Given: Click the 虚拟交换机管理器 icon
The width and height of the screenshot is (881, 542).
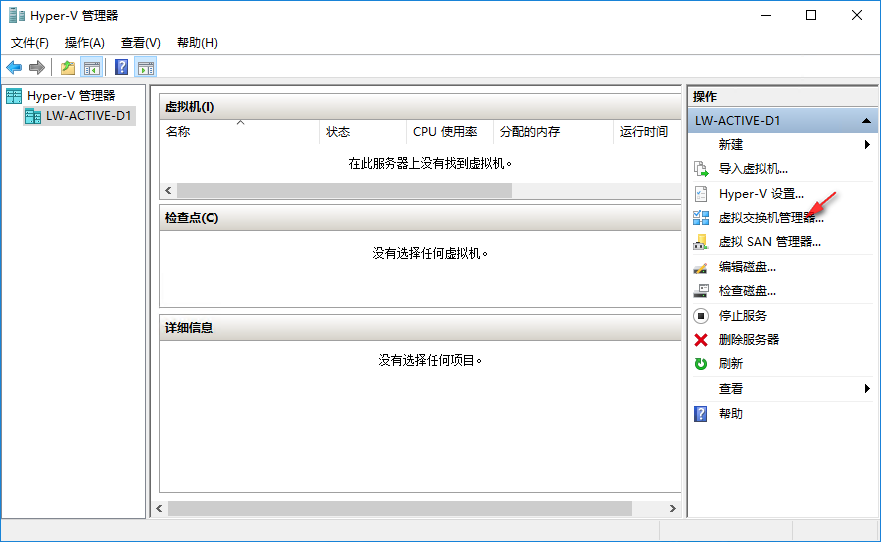Looking at the screenshot, I should point(701,218).
